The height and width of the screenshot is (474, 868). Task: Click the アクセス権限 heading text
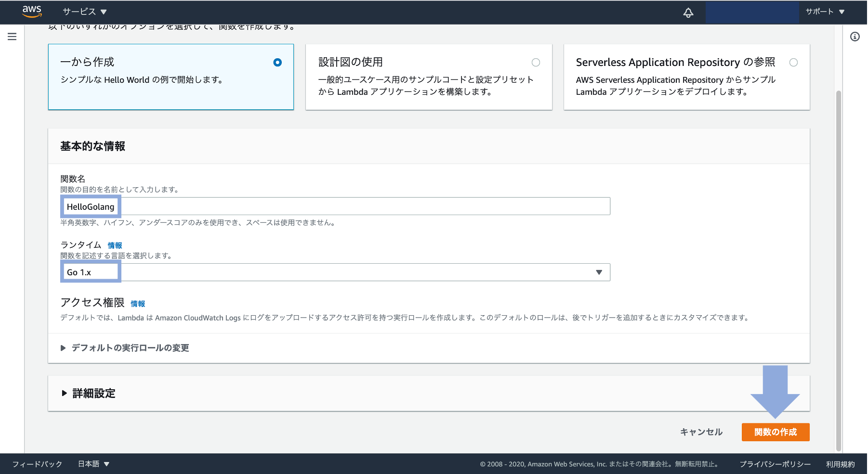pyautogui.click(x=92, y=303)
